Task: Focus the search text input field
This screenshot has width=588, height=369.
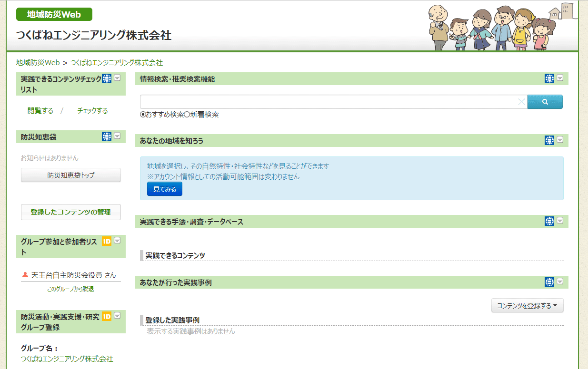Action: [x=329, y=102]
